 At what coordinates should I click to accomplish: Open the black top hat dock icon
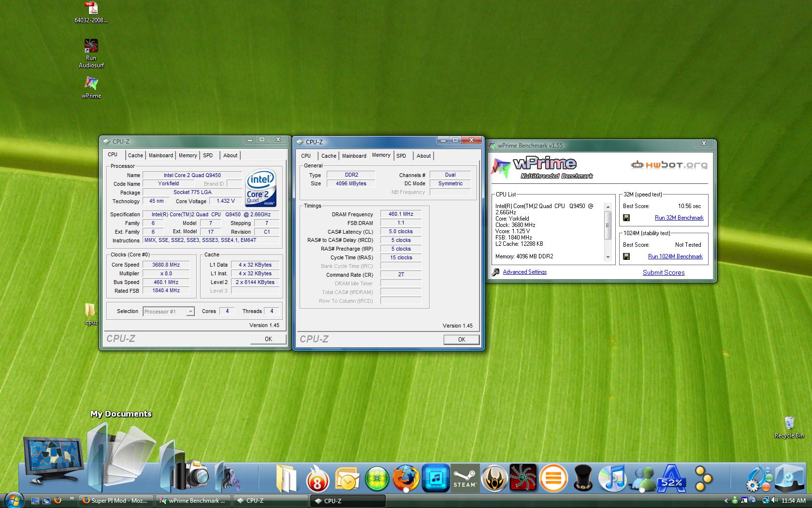click(583, 478)
